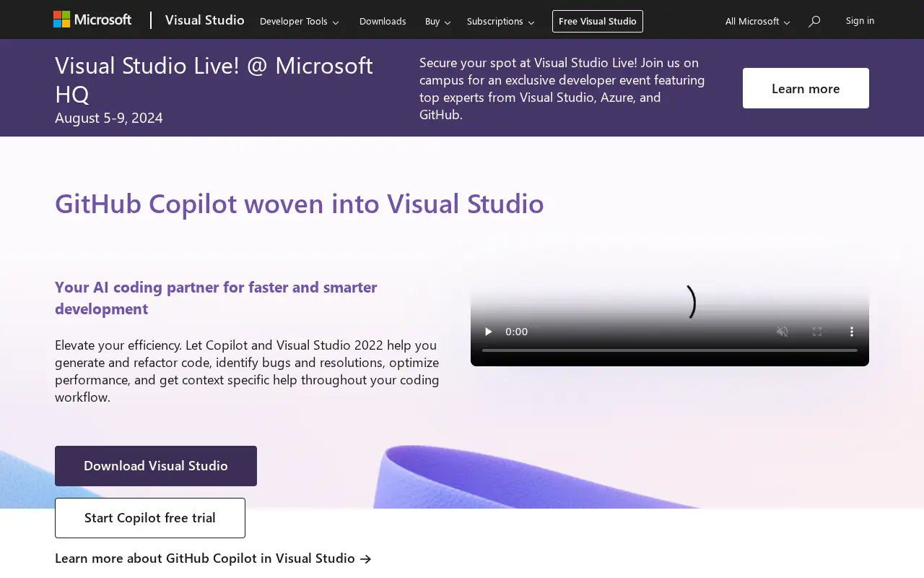This screenshot has width=924, height=578.
Task: Play the Copilot video
Action: click(489, 332)
